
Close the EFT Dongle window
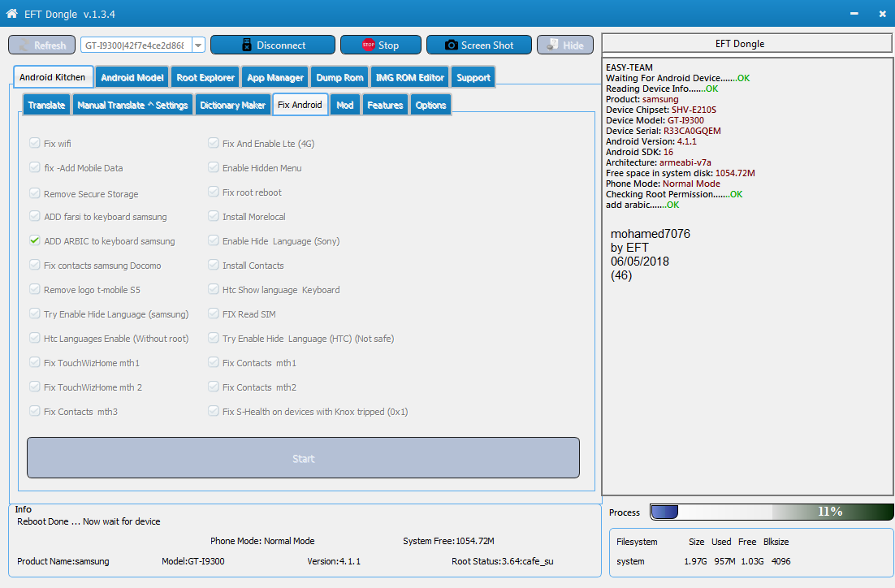[x=883, y=14]
